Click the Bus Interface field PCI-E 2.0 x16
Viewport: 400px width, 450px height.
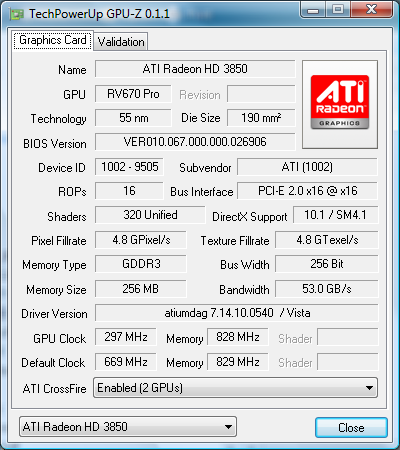(x=307, y=191)
